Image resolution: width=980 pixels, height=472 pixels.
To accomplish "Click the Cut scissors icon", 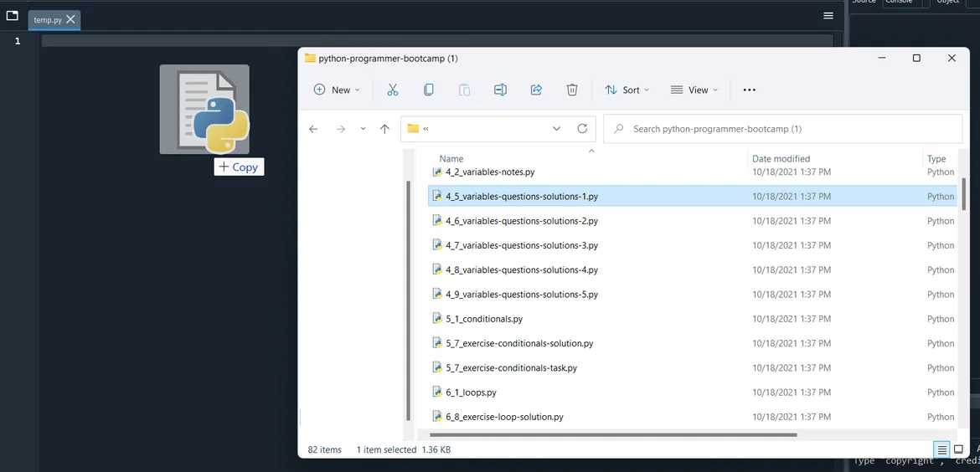I will pos(392,90).
